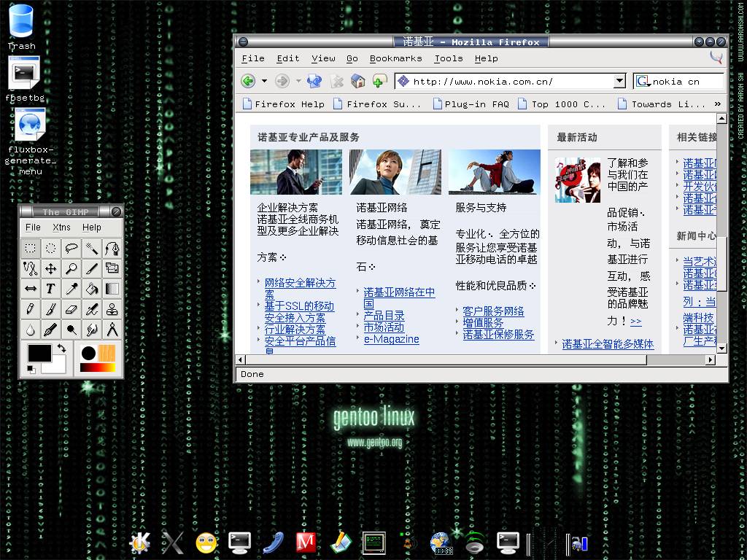Screen dimensions: 747x560
Task: Launch the yellow smiley icon in the dock
Action: 206,542
